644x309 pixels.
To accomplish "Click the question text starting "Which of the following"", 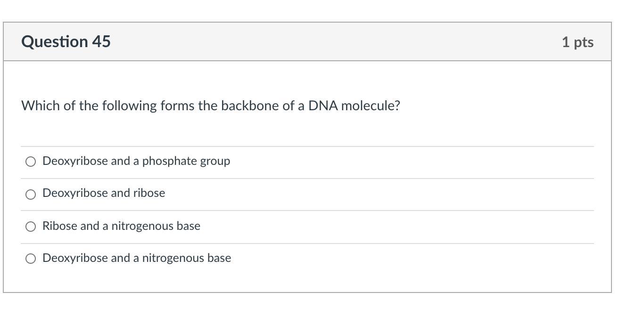I will tap(210, 106).
